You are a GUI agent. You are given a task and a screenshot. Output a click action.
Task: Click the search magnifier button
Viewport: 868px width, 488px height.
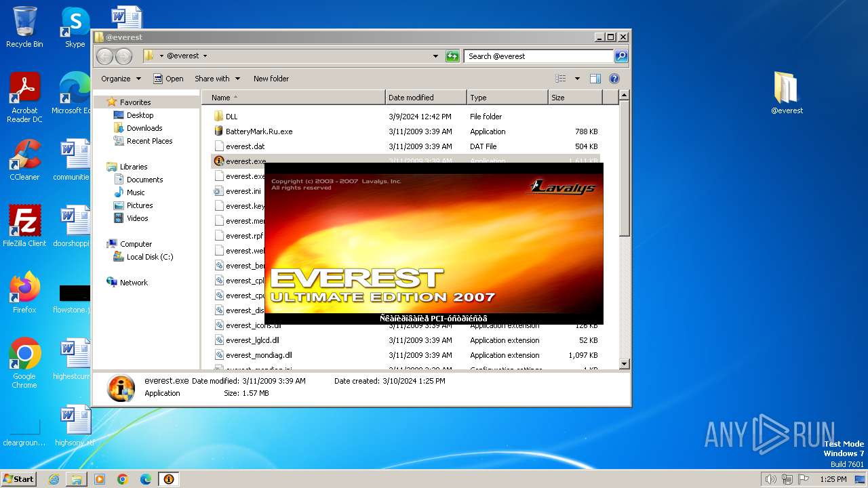[621, 56]
